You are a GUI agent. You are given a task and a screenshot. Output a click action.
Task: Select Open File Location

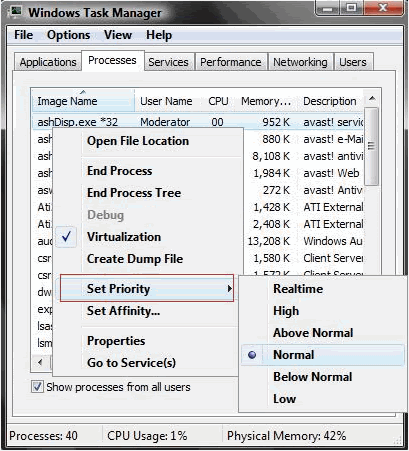pyautogui.click(x=138, y=141)
